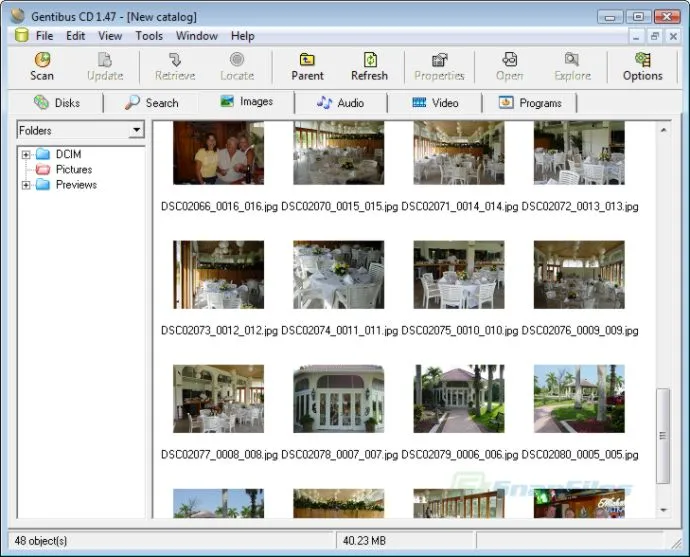Click the image list scrollbar up arrow
This screenshot has width=690, height=557.
[x=663, y=130]
